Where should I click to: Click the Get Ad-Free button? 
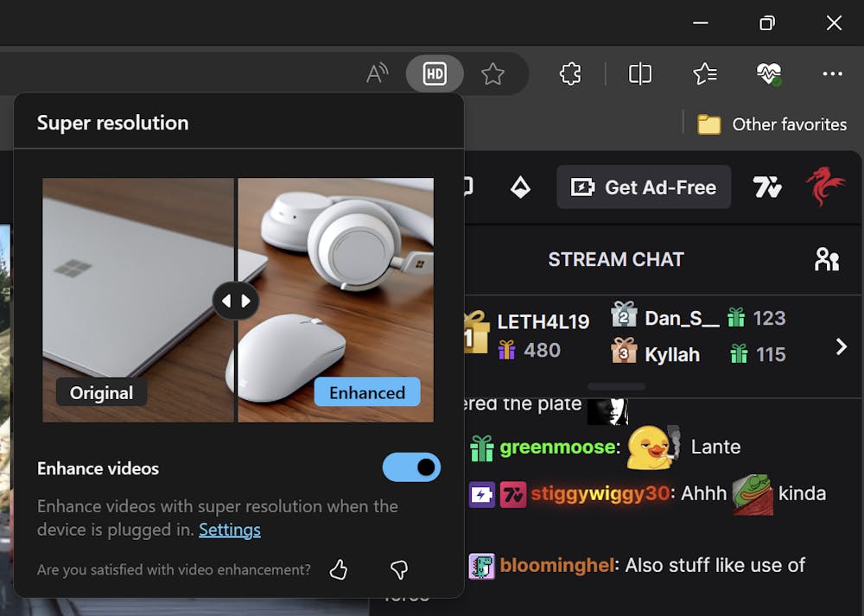pyautogui.click(x=644, y=187)
